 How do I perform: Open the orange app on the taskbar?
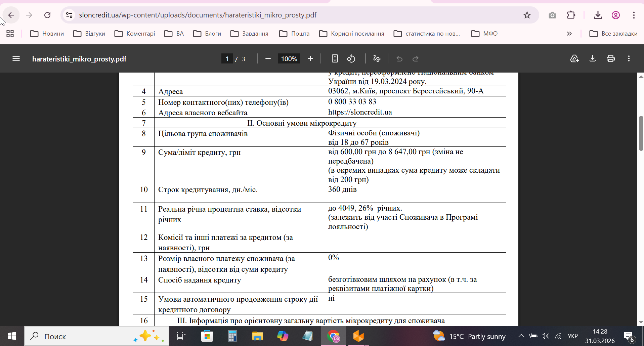pos(358,336)
